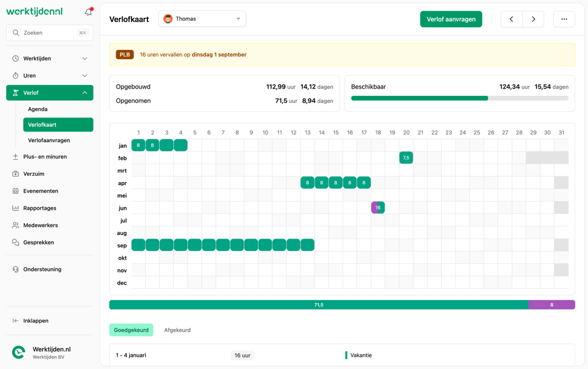Click the green Beschikbaar progress bar

(x=418, y=98)
